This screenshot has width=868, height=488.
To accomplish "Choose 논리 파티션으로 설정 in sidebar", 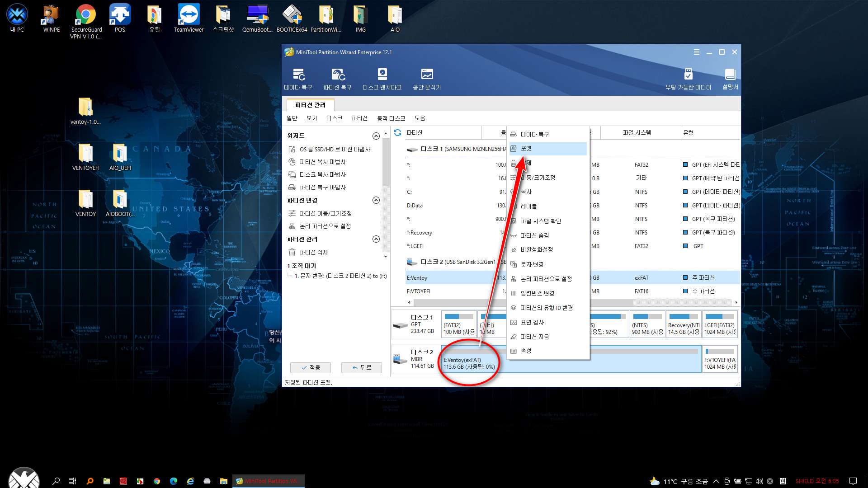I will click(x=320, y=226).
